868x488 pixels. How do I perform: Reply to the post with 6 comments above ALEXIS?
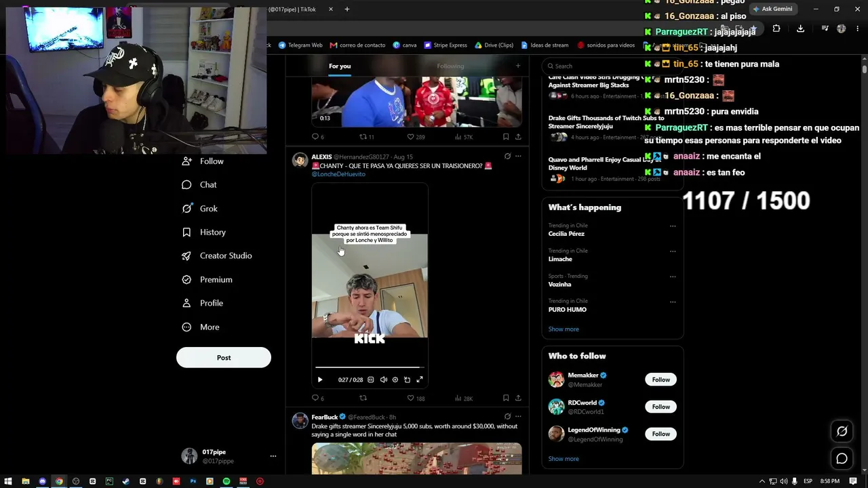click(x=317, y=137)
